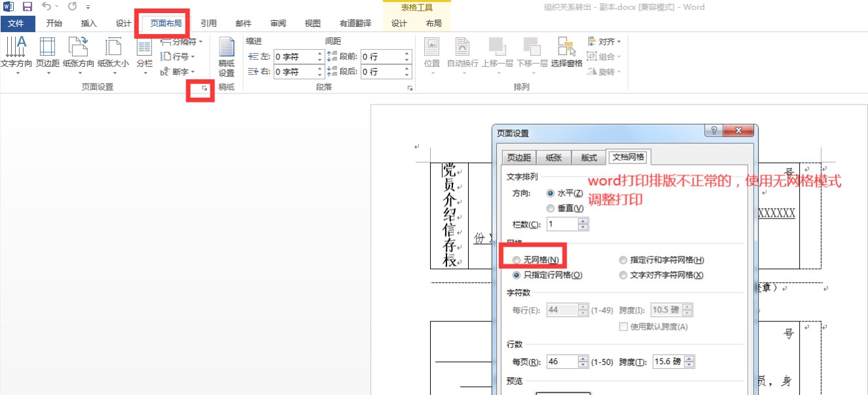This screenshot has width=868, height=395.
Task: Click the Text Direction (文字方向) icon
Action: point(16,48)
